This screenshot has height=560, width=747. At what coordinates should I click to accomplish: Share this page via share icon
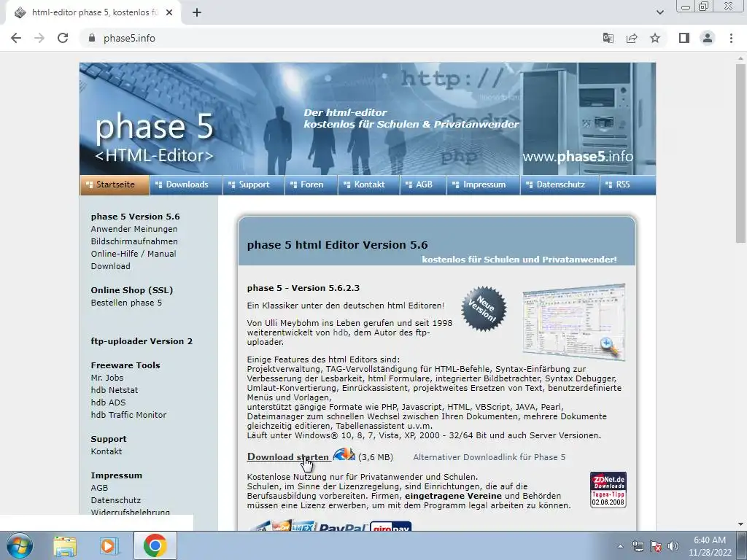[x=632, y=38]
